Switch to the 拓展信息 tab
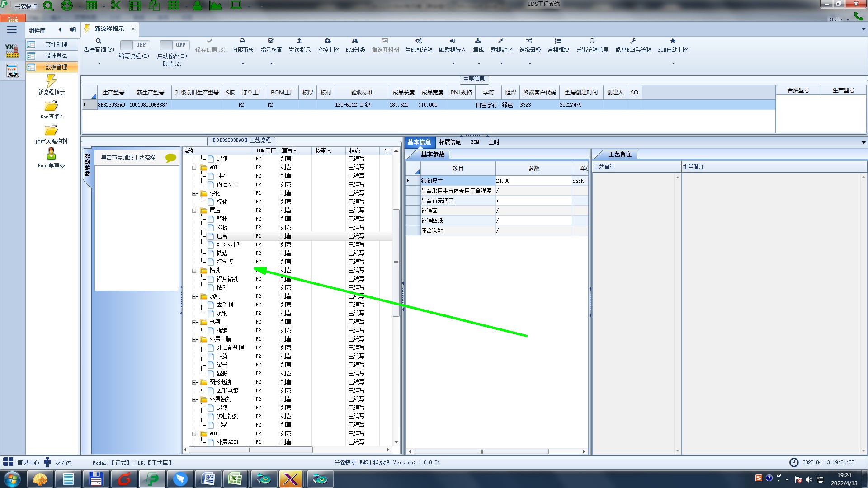Viewport: 868px width, 488px height. 450,142
